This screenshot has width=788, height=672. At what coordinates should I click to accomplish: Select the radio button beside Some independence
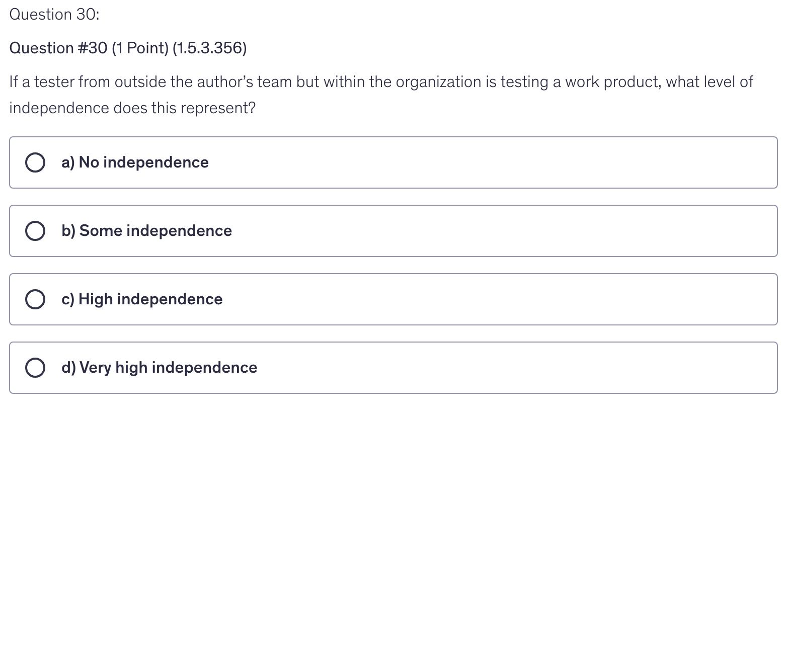[x=35, y=231]
